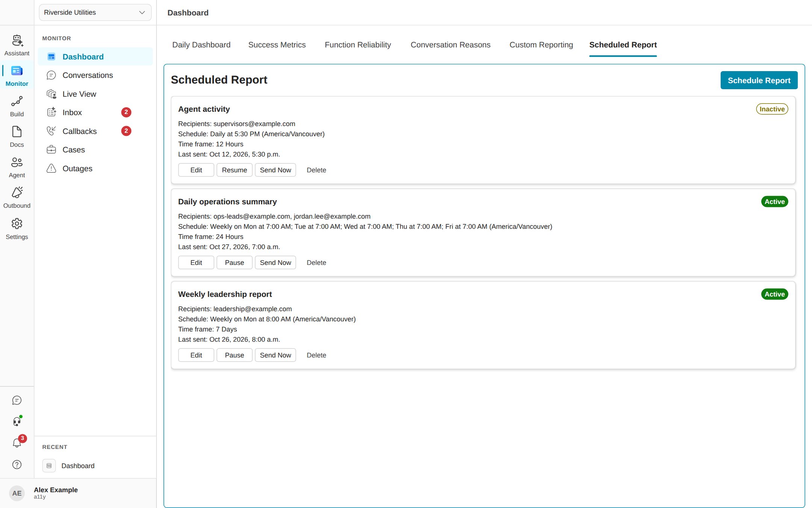
Task: Open the Agent section icon
Action: 17,162
